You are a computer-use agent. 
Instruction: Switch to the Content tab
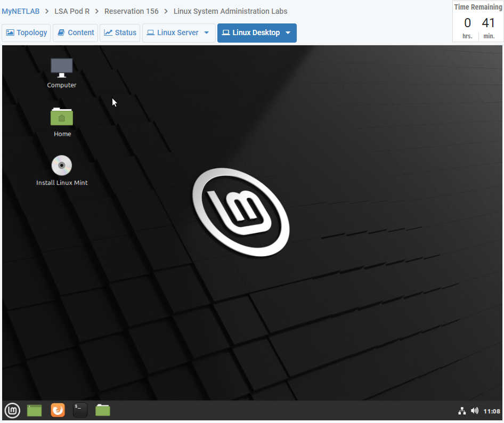click(x=76, y=33)
